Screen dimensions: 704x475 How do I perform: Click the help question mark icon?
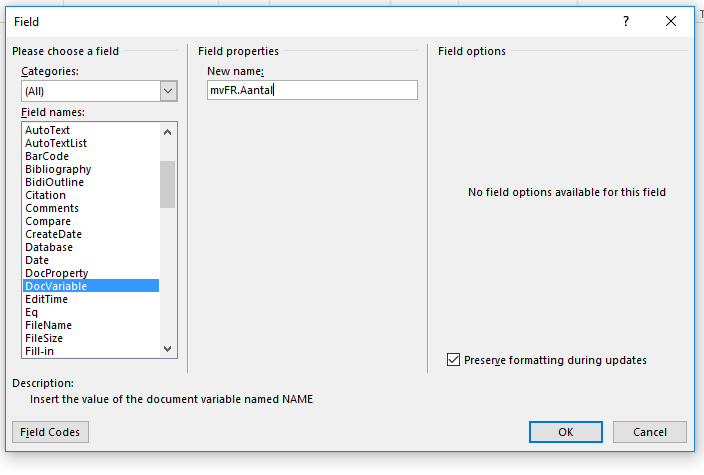(626, 21)
